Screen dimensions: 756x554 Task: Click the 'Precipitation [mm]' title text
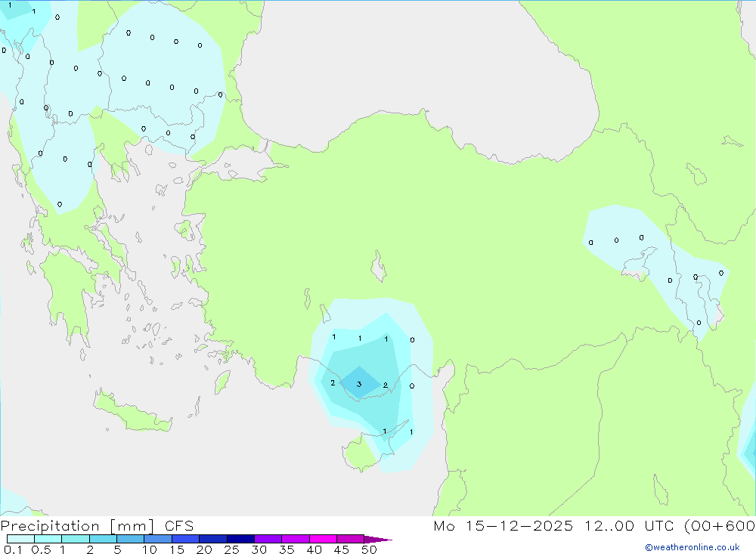(x=77, y=526)
